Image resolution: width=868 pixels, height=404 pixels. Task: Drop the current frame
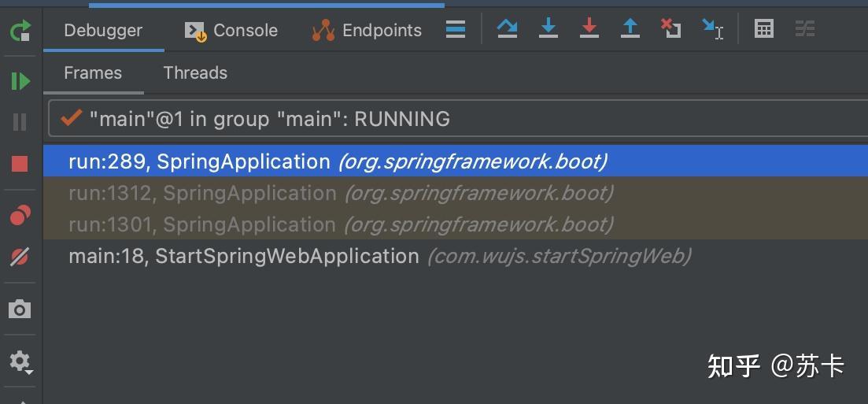click(x=671, y=28)
